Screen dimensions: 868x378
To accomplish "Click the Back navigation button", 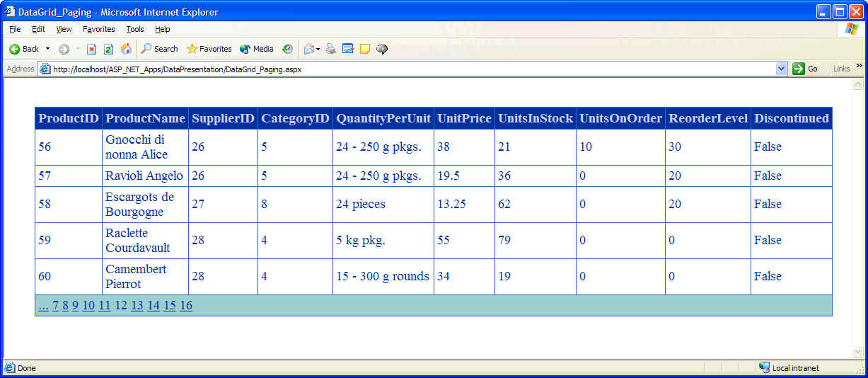I will coord(24,49).
